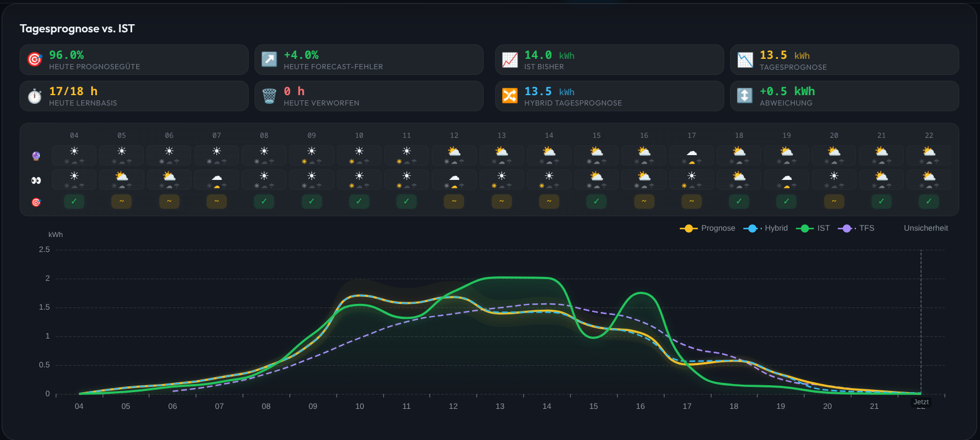Click the 1.5 label on the chart y-axis
The image size is (980, 440).
pyautogui.click(x=44, y=307)
